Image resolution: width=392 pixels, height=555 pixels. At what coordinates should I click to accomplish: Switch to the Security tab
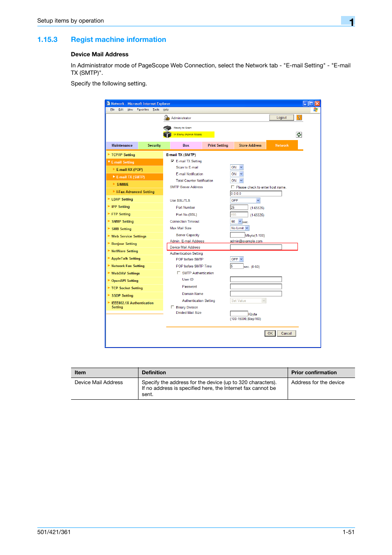pos(154,145)
